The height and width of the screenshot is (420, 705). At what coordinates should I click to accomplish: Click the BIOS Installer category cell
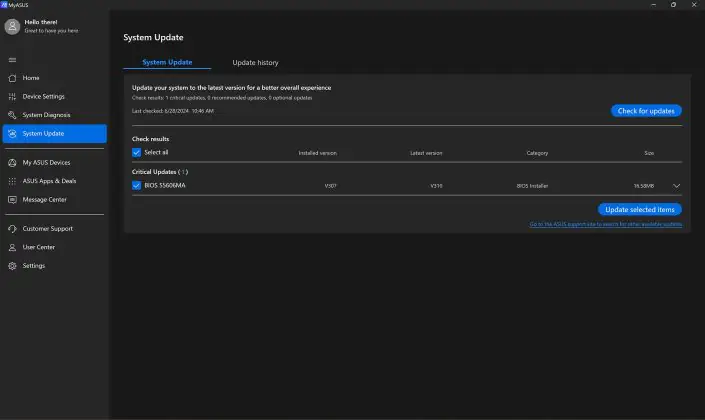[x=532, y=186]
